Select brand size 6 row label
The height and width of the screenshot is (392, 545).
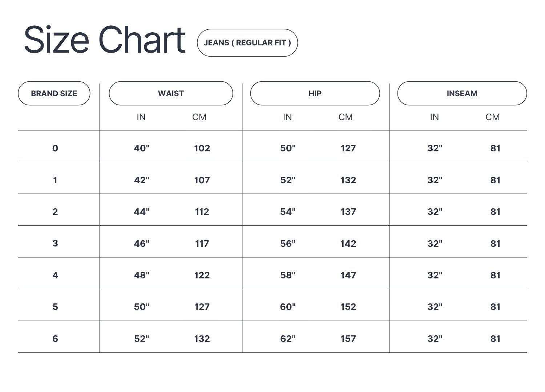click(55, 339)
